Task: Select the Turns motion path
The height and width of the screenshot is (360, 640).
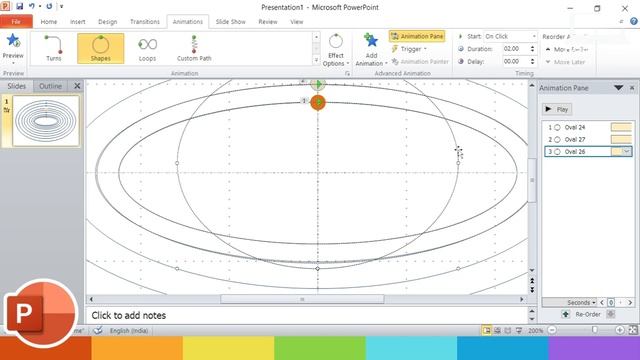Action: point(53,48)
